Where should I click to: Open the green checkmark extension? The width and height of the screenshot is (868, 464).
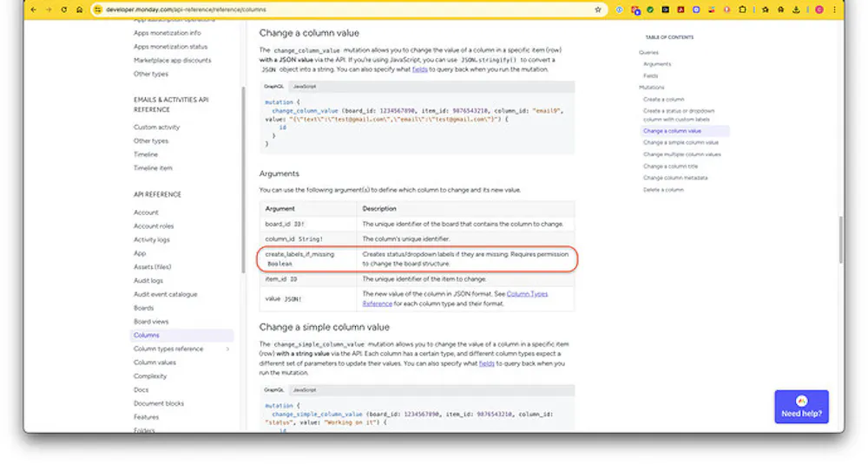(x=650, y=10)
